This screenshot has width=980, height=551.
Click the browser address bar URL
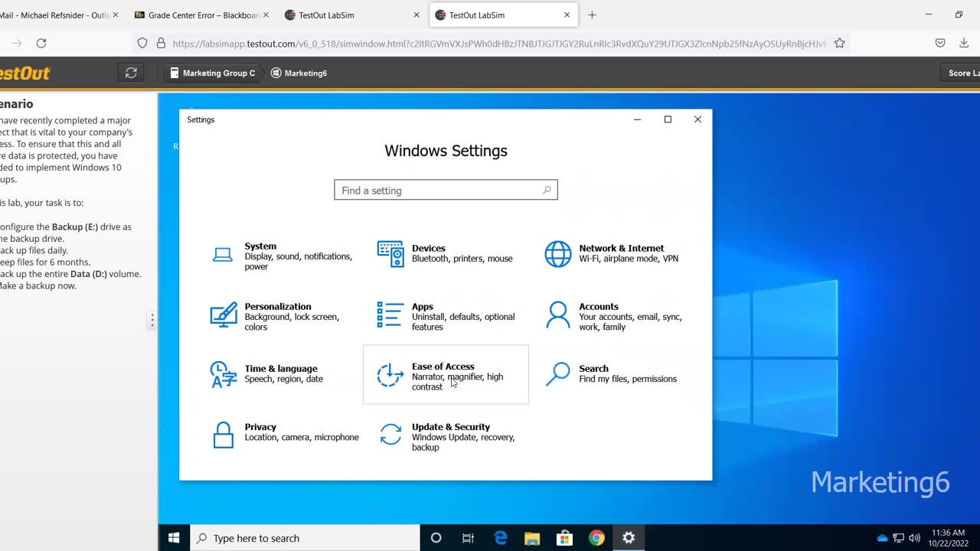coord(498,44)
